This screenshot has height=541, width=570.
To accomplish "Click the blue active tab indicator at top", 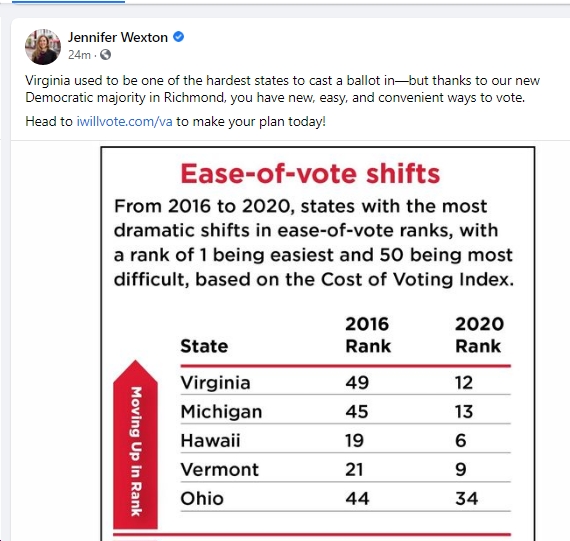I will pos(68,2).
